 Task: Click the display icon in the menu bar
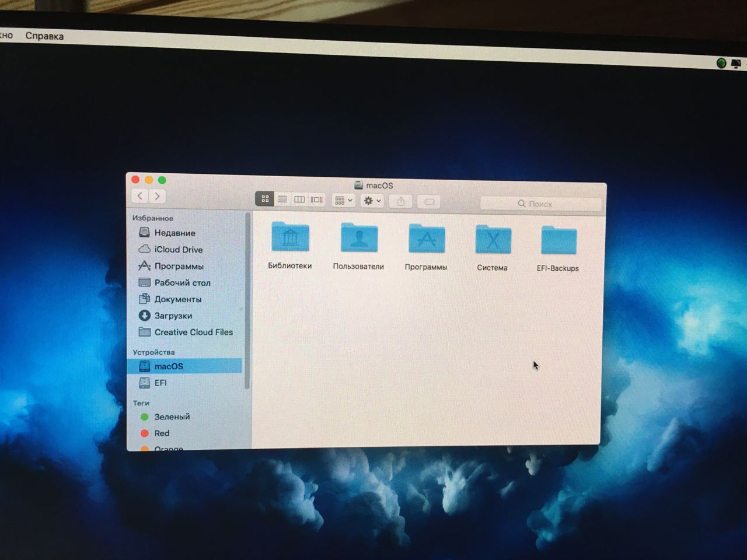click(736, 63)
